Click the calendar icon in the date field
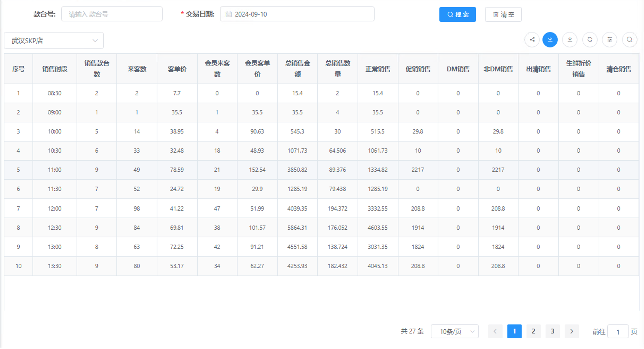The height and width of the screenshot is (349, 644). coord(228,14)
